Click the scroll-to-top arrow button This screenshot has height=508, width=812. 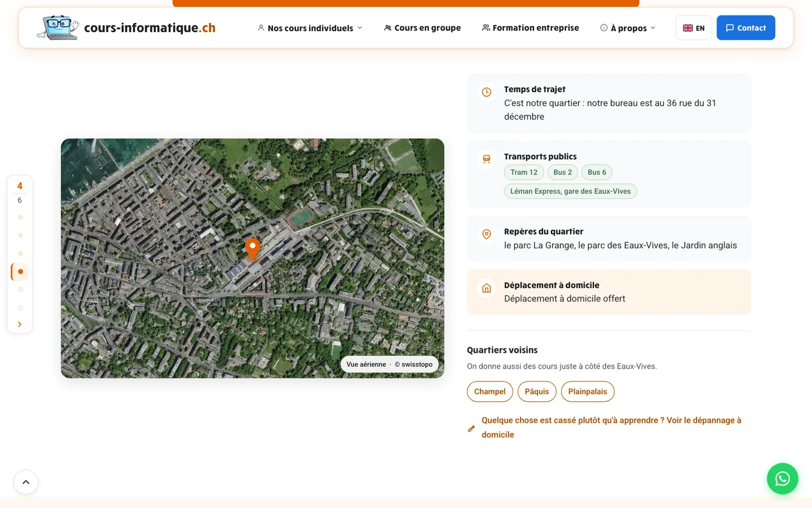point(26,482)
